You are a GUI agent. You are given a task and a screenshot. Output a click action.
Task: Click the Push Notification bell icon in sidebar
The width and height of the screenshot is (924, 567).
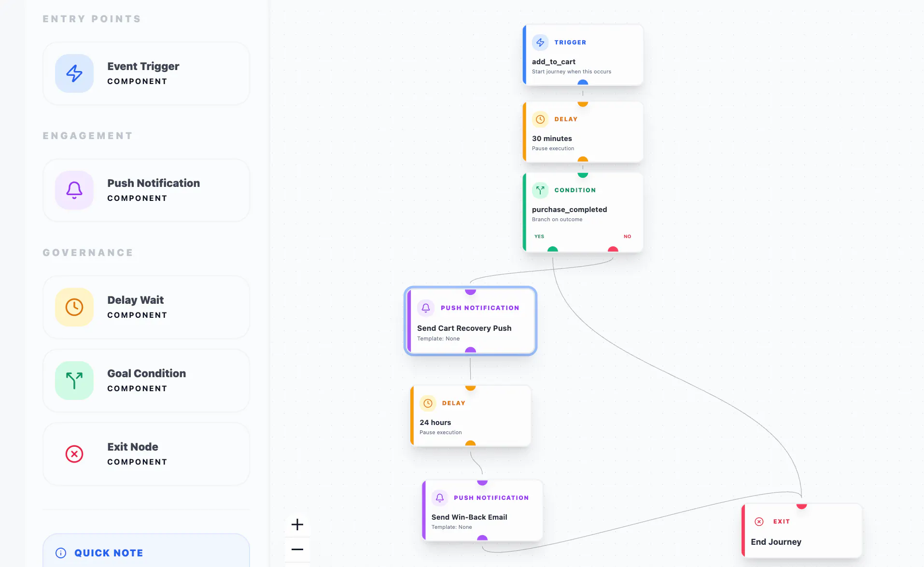click(x=74, y=190)
